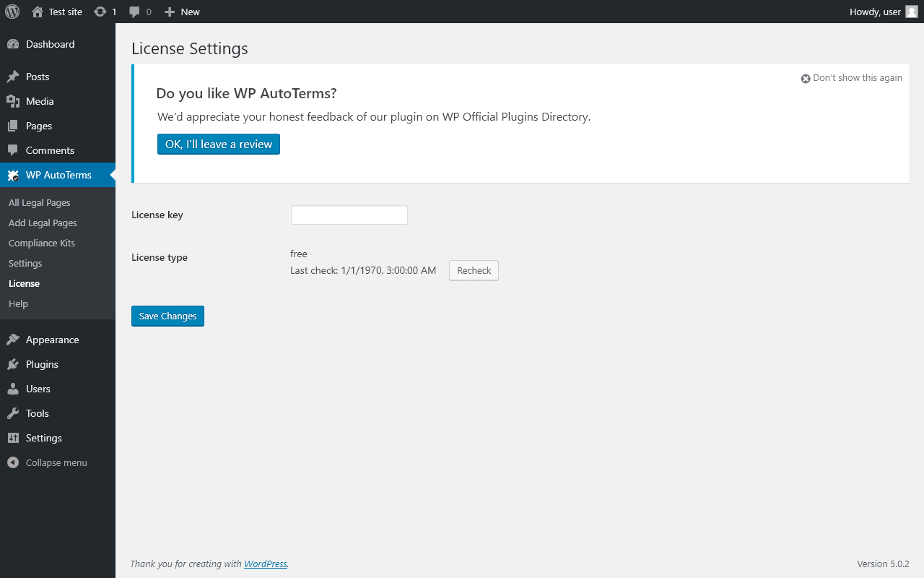Open the New content dropdown

pos(183,12)
